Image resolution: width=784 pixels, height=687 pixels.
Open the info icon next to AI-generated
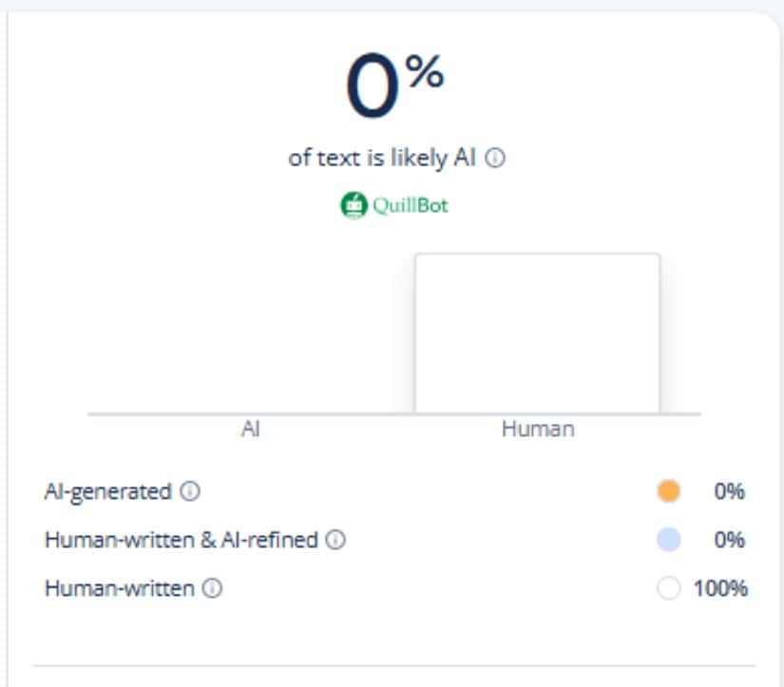click(190, 492)
